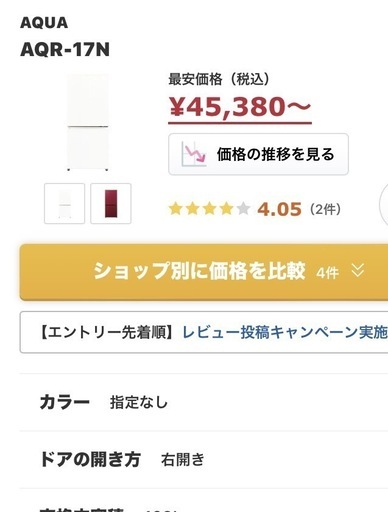
Task: Click 価格の推移を見る button text
Action: [x=275, y=154]
